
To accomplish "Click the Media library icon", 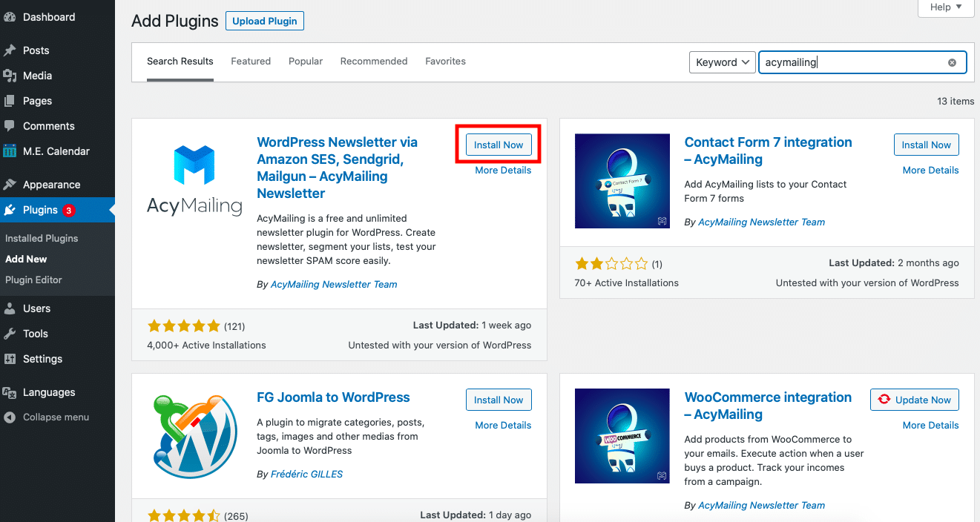I will coord(10,76).
